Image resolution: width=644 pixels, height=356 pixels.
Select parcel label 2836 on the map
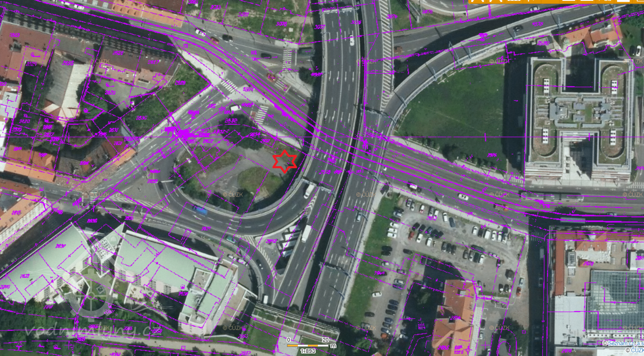tap(92, 221)
